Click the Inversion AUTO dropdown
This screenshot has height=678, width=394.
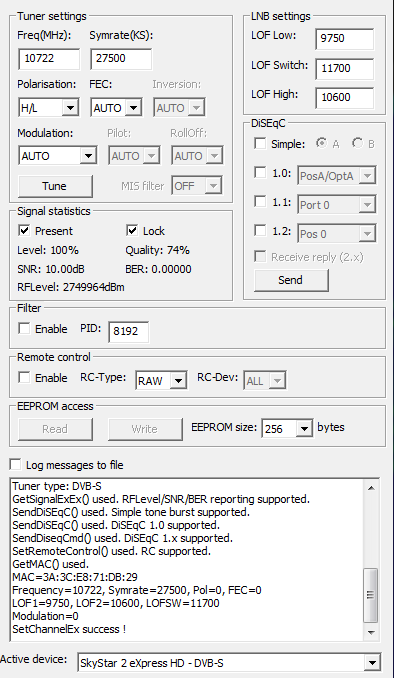[179, 108]
